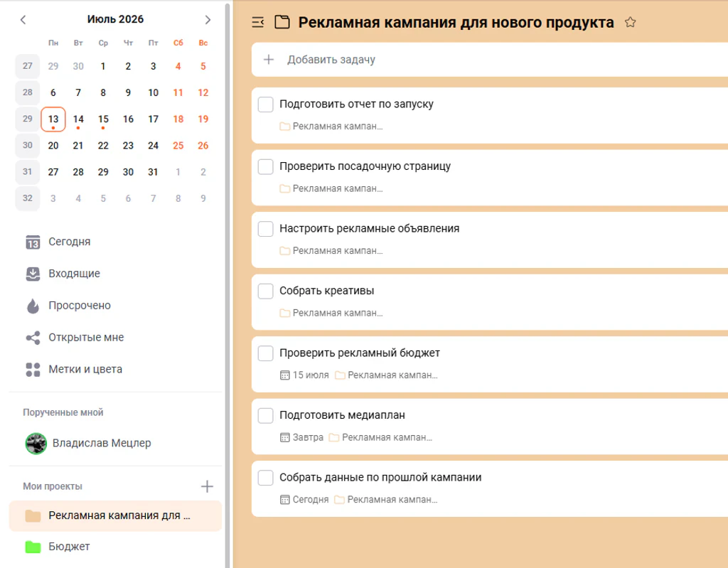The width and height of the screenshot is (728, 568).
Task: Check off Подготовить отчет по запуску
Action: [x=266, y=105]
